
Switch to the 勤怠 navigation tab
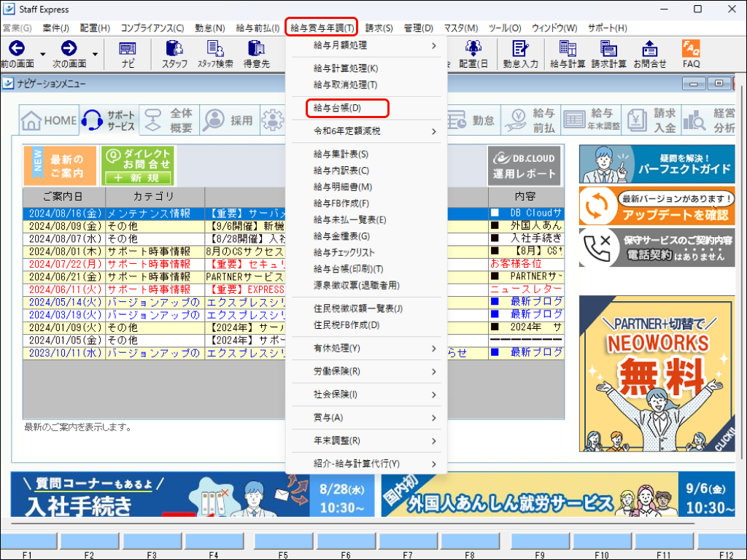473,120
